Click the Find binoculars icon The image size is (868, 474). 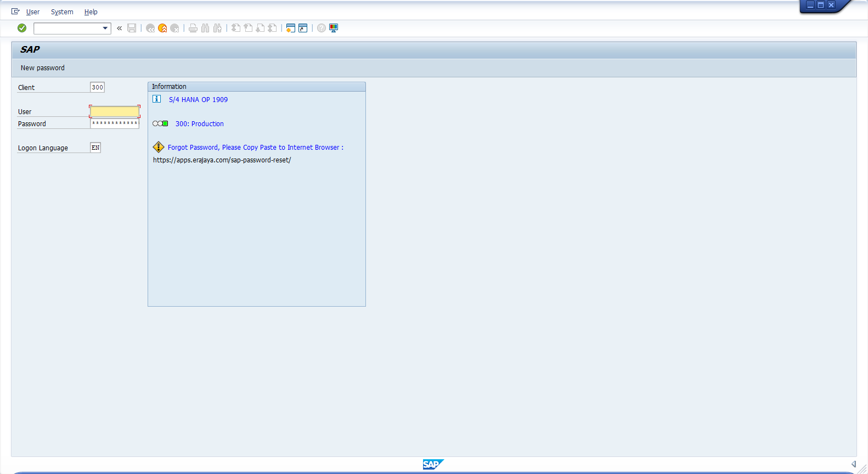pyautogui.click(x=205, y=28)
